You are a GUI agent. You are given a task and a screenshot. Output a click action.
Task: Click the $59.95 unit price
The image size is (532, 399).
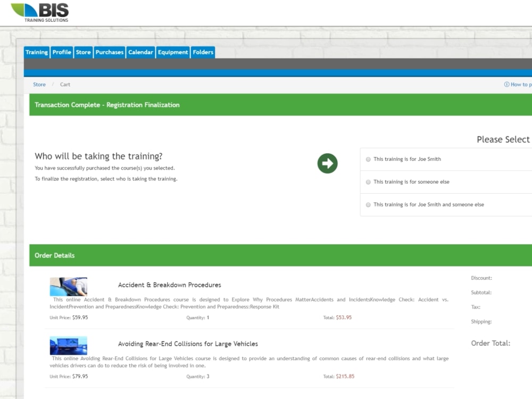coord(80,318)
